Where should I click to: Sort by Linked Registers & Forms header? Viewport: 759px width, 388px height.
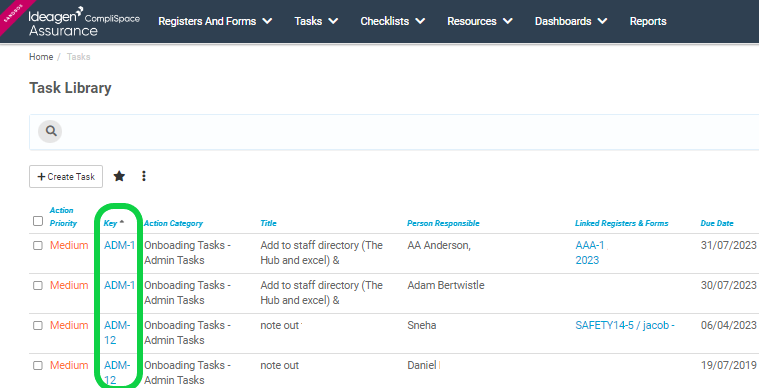(x=622, y=223)
